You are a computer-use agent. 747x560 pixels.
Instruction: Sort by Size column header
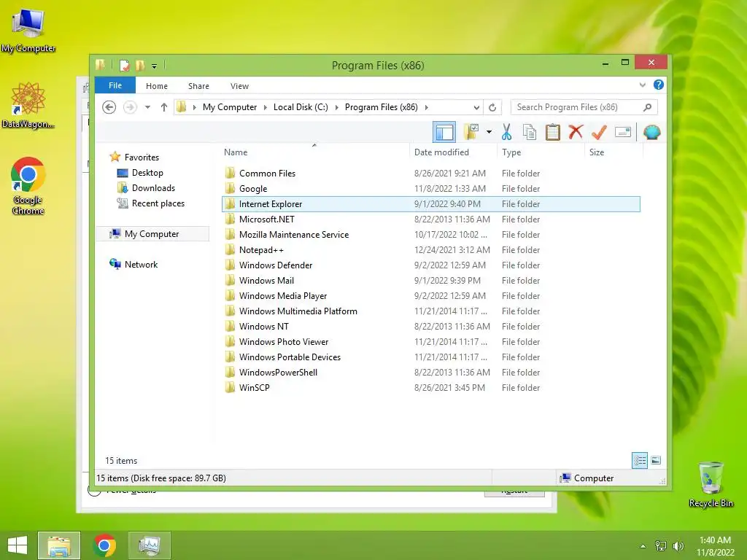tap(597, 152)
